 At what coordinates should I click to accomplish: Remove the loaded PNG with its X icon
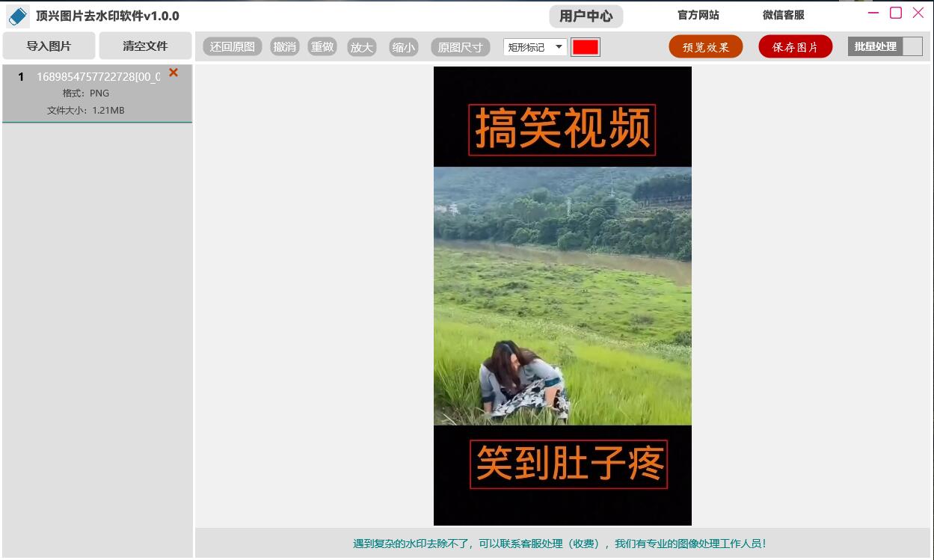point(173,73)
